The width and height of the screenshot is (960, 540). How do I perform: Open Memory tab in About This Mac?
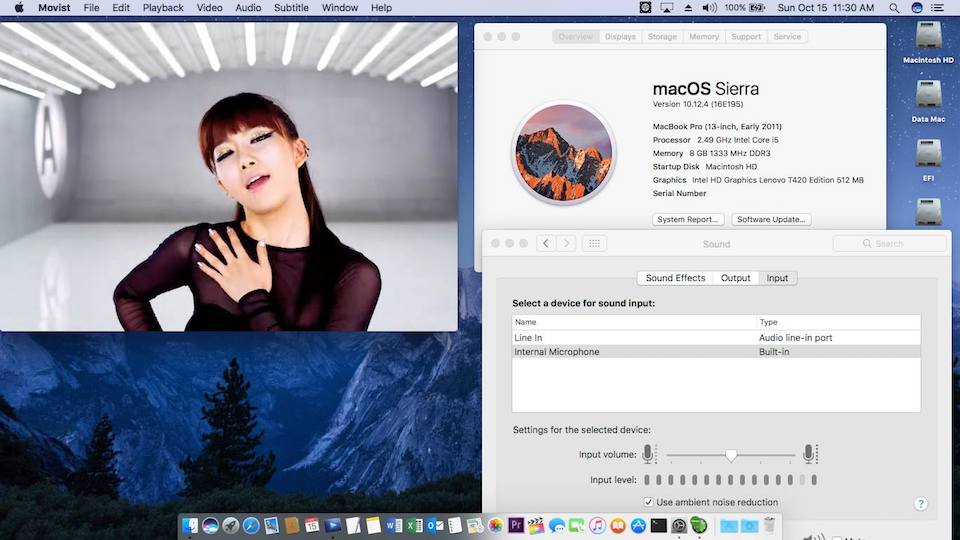click(704, 37)
